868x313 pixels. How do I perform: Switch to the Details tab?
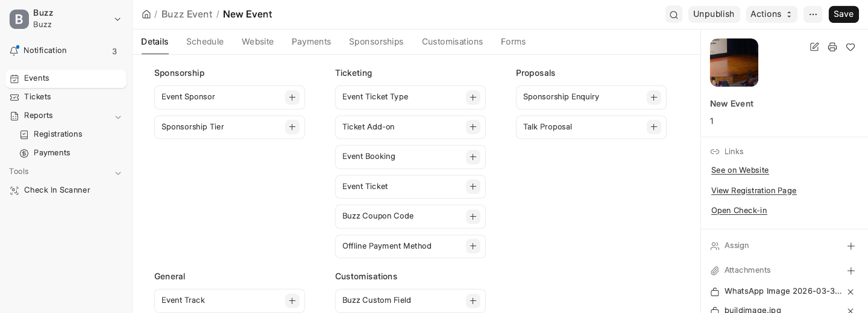pyautogui.click(x=155, y=42)
